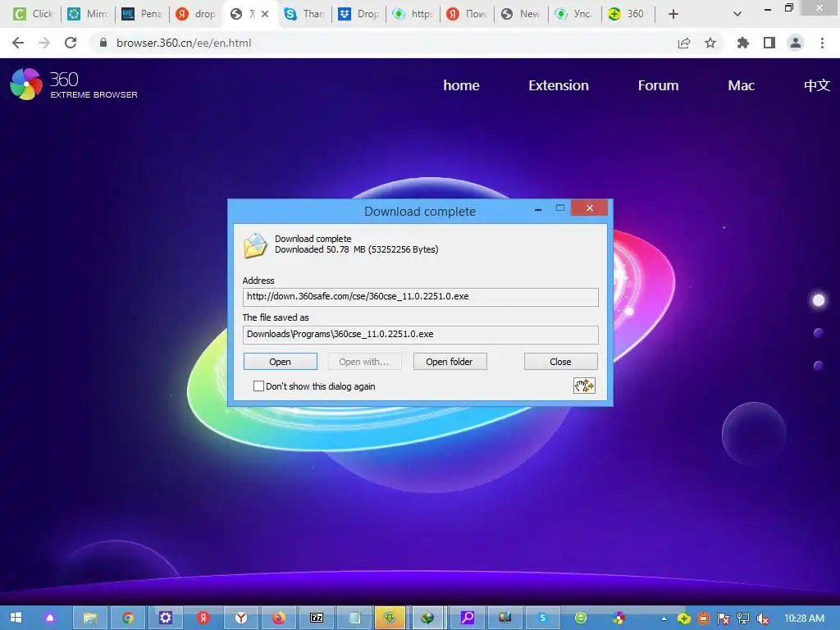Viewport: 840px width, 630px height.
Task: Switch to the 'Pena' tab
Action: pyautogui.click(x=142, y=14)
